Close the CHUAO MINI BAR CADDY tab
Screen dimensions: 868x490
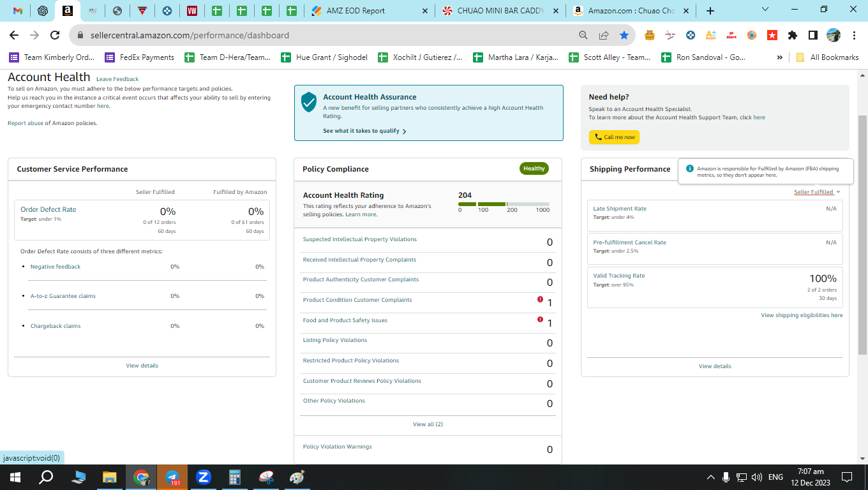click(555, 11)
